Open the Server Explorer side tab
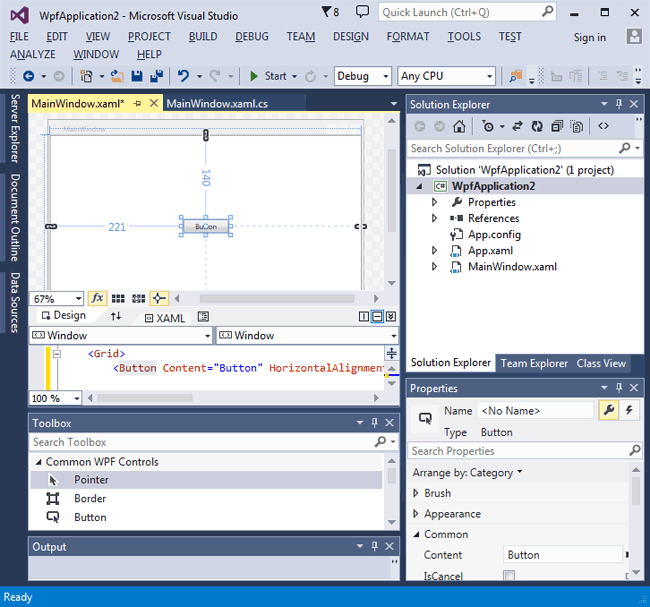Viewport: 650px width, 607px height. 15,129
